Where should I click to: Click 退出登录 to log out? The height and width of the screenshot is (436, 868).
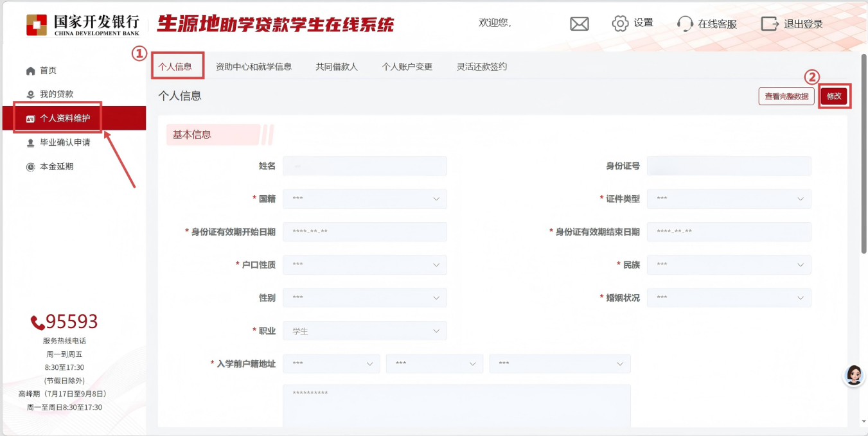(x=803, y=24)
